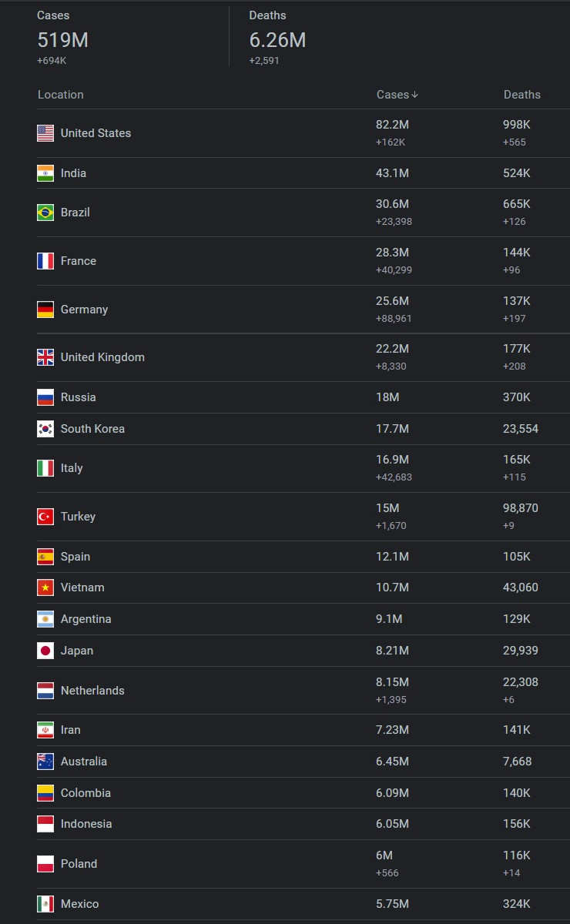Viewport: 570px width, 924px height.
Task: Click the worldwide 6.26M deaths total
Action: [x=277, y=40]
